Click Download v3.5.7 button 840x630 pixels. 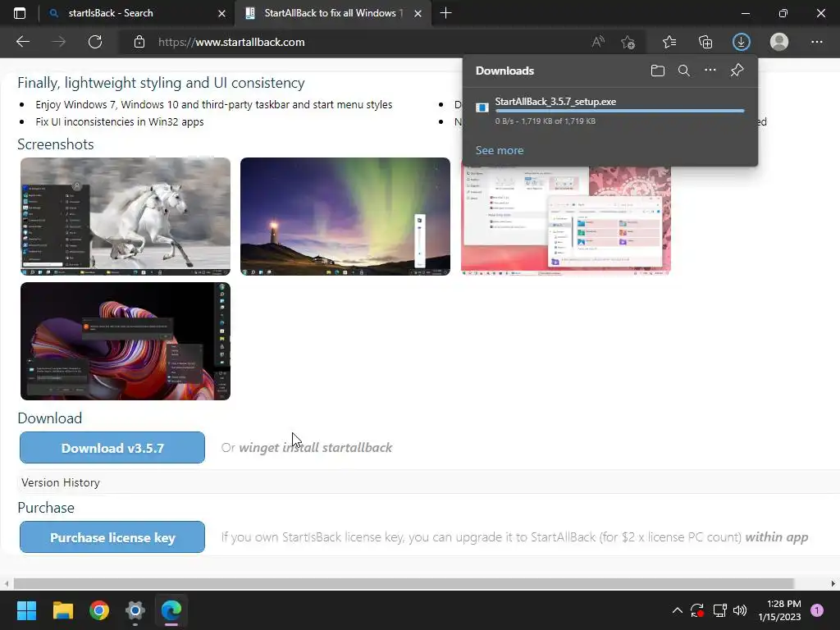click(112, 447)
